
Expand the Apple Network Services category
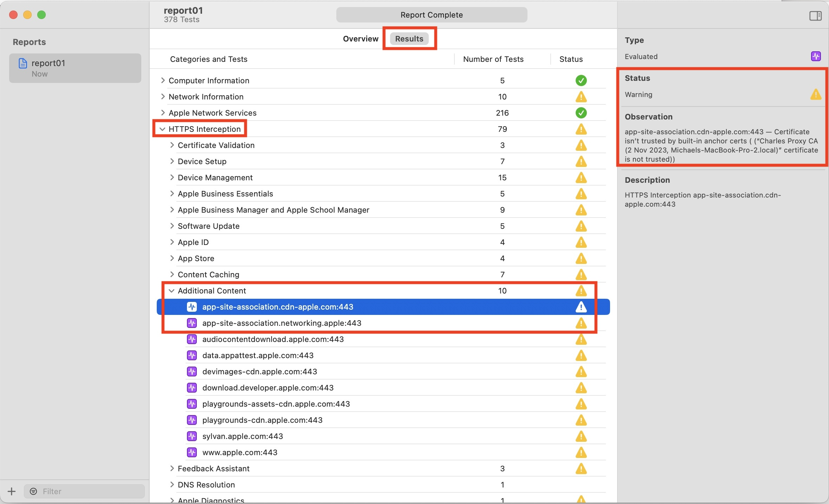[162, 113]
